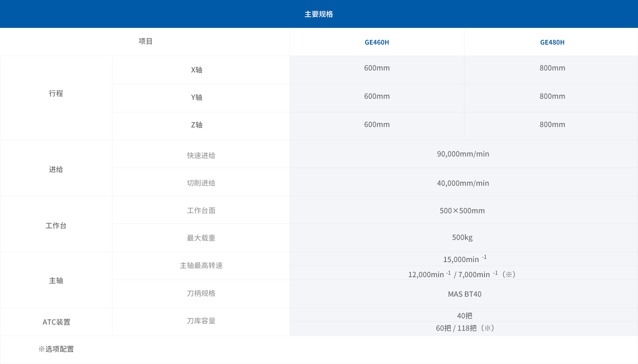Image resolution: width=638 pixels, height=364 pixels.
Task: Select GE460H Z轴 value 600mm
Action: (x=377, y=125)
